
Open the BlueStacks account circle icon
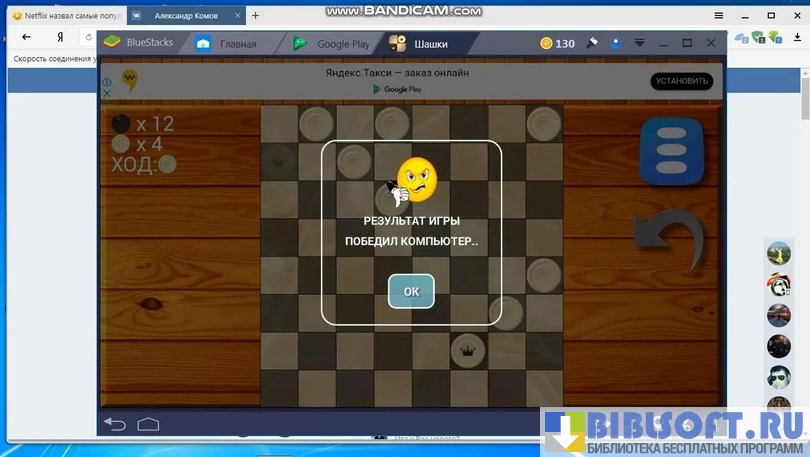click(x=616, y=43)
